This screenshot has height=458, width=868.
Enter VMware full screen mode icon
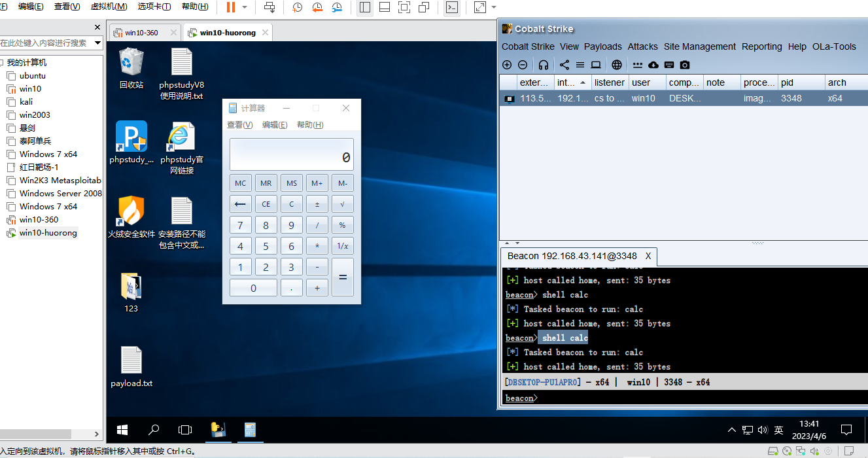click(404, 7)
